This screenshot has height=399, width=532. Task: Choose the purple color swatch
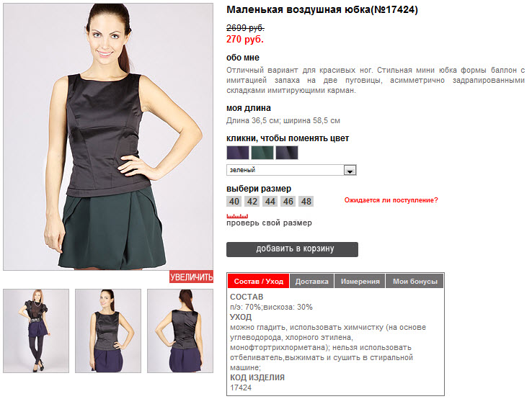click(x=237, y=153)
